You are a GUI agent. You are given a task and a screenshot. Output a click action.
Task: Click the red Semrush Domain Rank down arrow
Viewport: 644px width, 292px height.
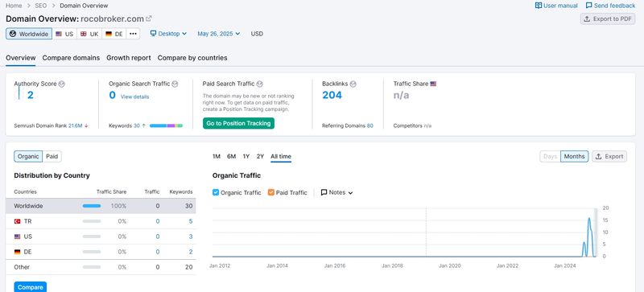click(x=86, y=125)
